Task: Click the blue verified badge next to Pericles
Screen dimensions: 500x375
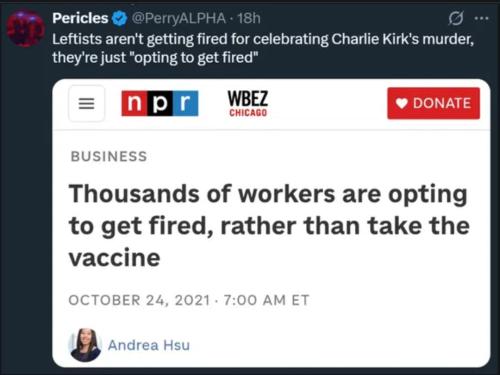Action: [119, 18]
